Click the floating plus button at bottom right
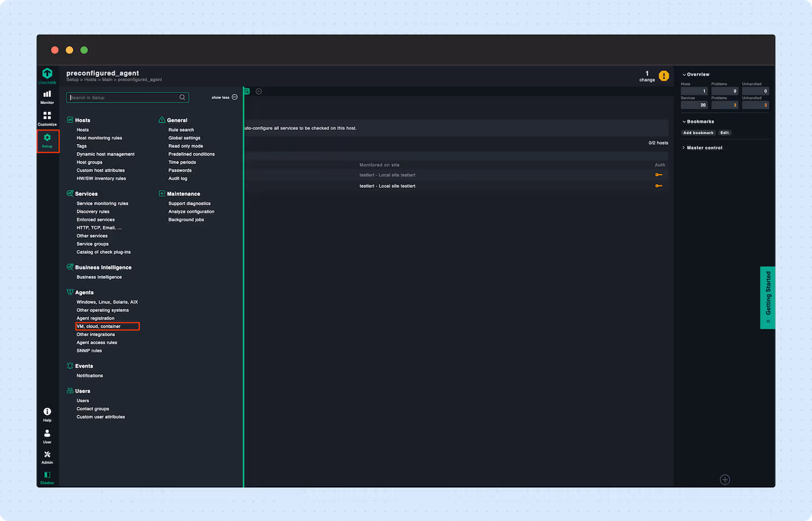 point(725,479)
